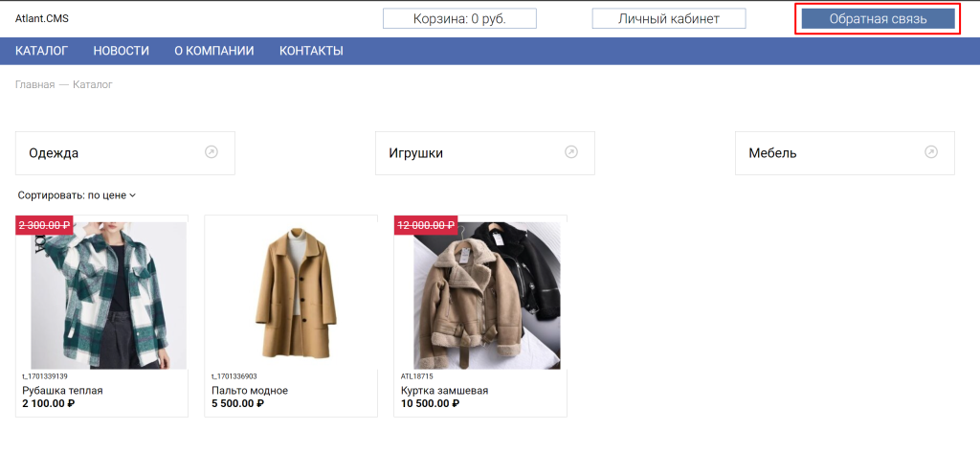Screen dimensions: 980x454
Task: Click the crossed-out 2 300.00 ₽ old price badge
Action: click(44, 225)
